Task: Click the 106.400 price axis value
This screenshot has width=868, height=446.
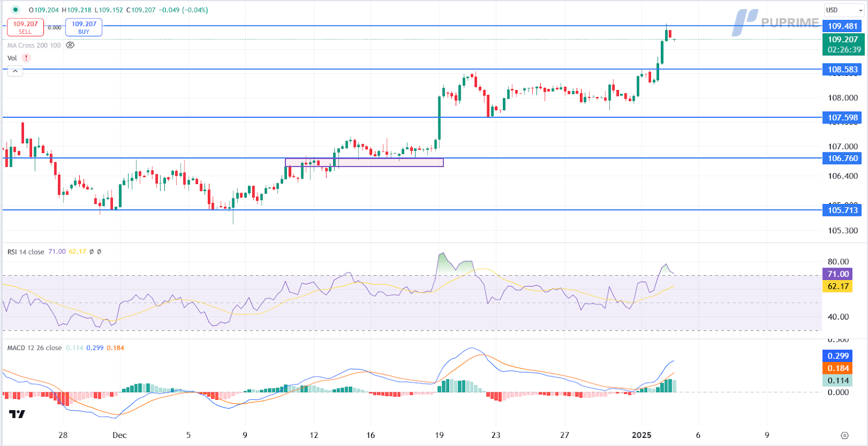Action: [x=843, y=176]
